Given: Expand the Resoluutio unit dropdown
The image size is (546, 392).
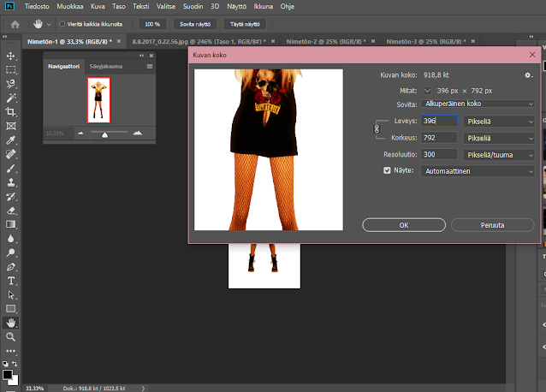Looking at the screenshot, I should (499, 154).
